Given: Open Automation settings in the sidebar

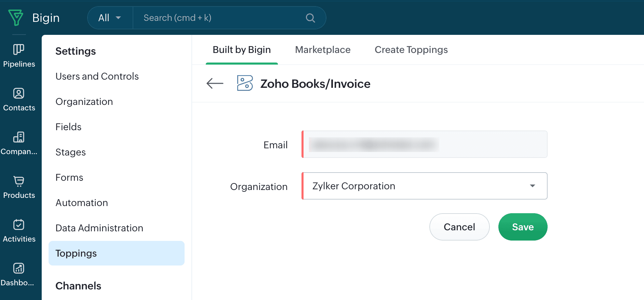Looking at the screenshot, I should pos(82,203).
